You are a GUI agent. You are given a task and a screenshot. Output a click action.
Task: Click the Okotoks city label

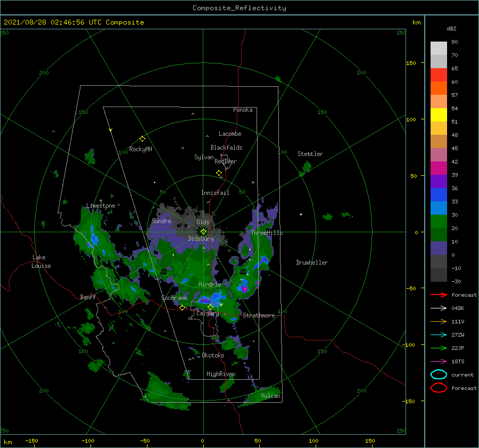tap(213, 355)
